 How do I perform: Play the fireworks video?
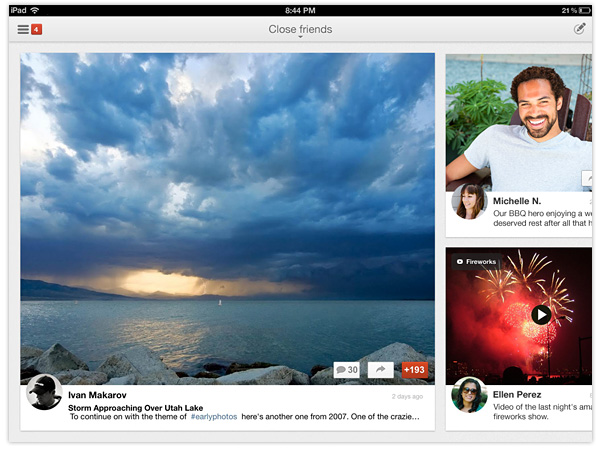click(541, 315)
